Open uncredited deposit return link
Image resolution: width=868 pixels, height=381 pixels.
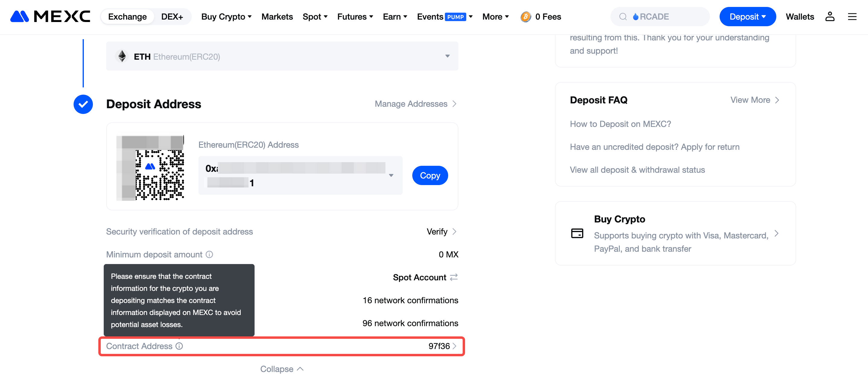click(x=654, y=147)
